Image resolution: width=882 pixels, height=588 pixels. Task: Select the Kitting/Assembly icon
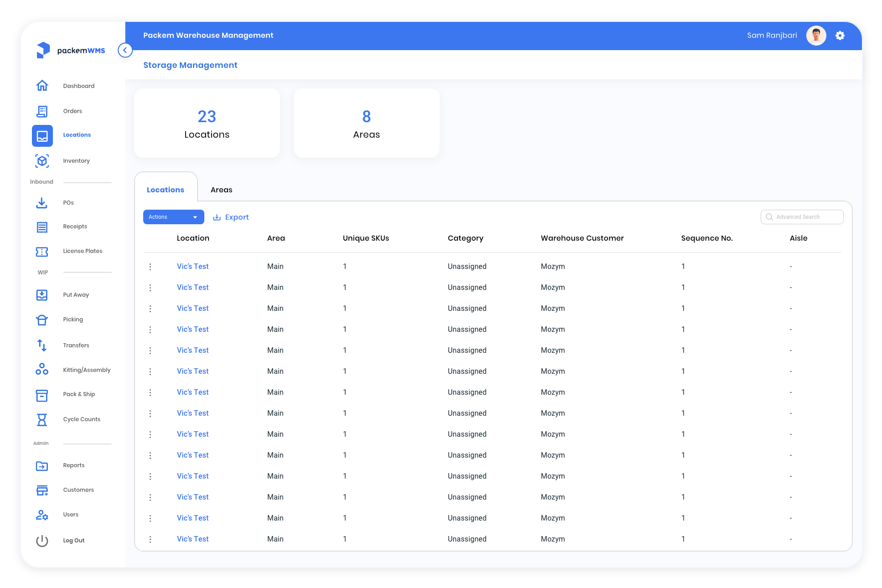pos(42,370)
